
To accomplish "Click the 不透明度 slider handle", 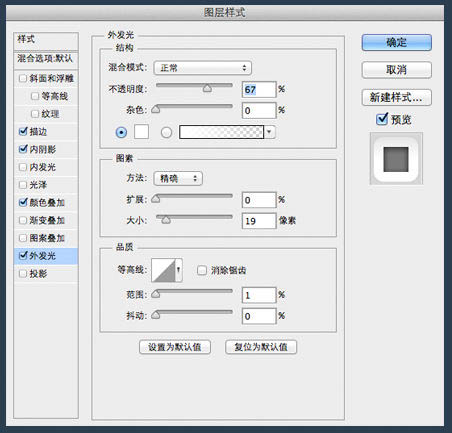I will (207, 88).
